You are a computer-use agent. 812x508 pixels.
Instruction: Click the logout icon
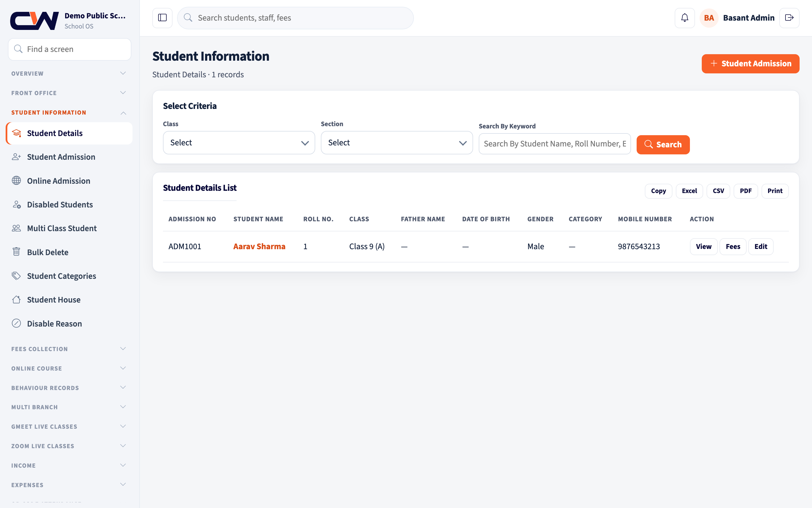[789, 18]
